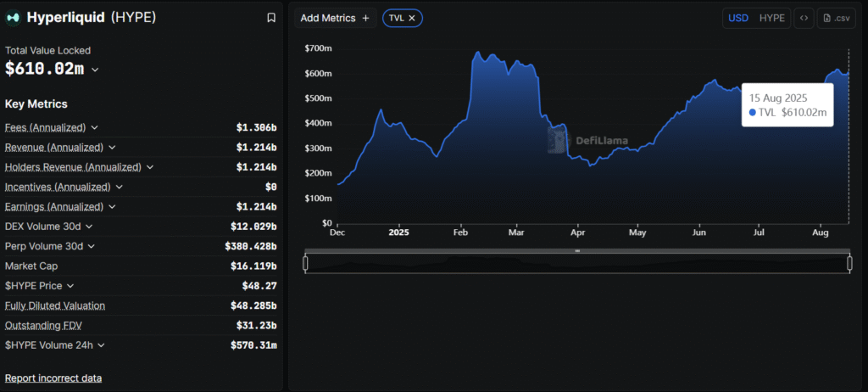Click the TVL $610.02m tooltip entry
868x392 pixels.
787,113
